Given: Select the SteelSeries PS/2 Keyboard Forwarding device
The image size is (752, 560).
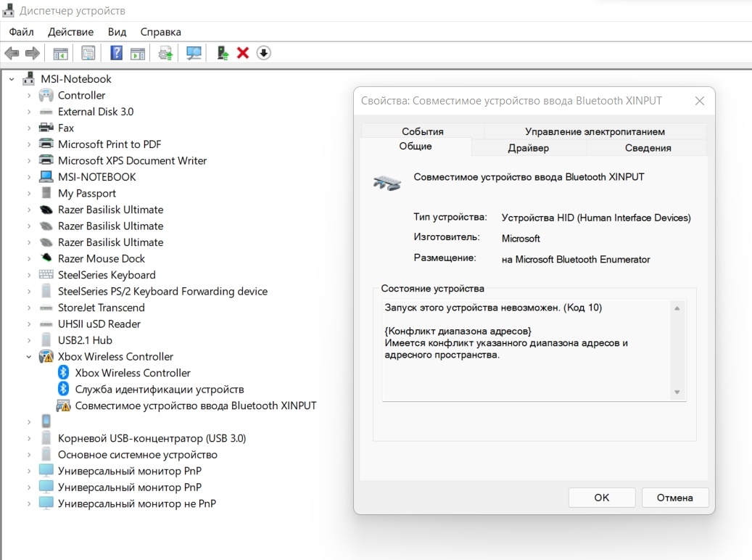Looking at the screenshot, I should (162, 292).
